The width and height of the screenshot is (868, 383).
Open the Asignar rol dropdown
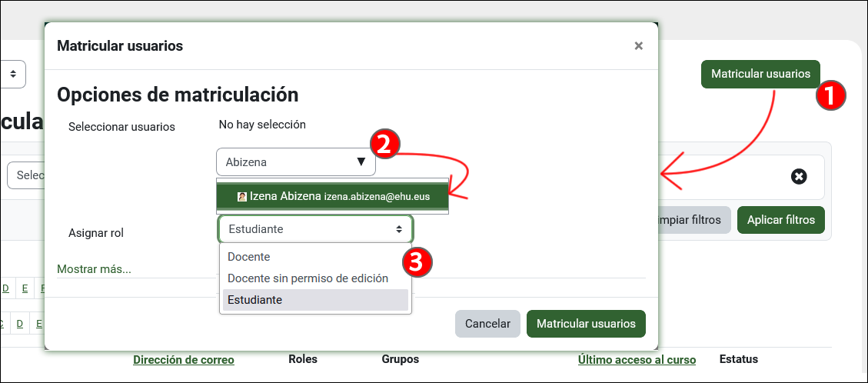tap(315, 229)
